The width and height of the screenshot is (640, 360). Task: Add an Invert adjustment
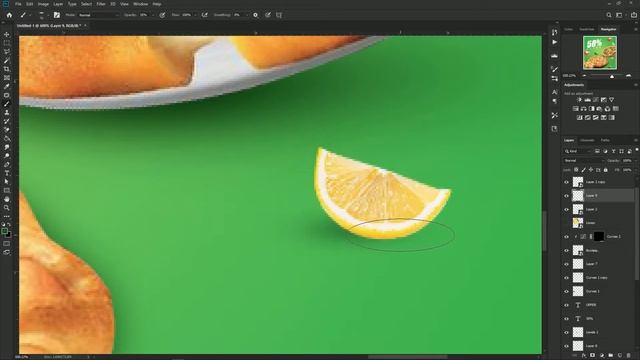point(579,118)
